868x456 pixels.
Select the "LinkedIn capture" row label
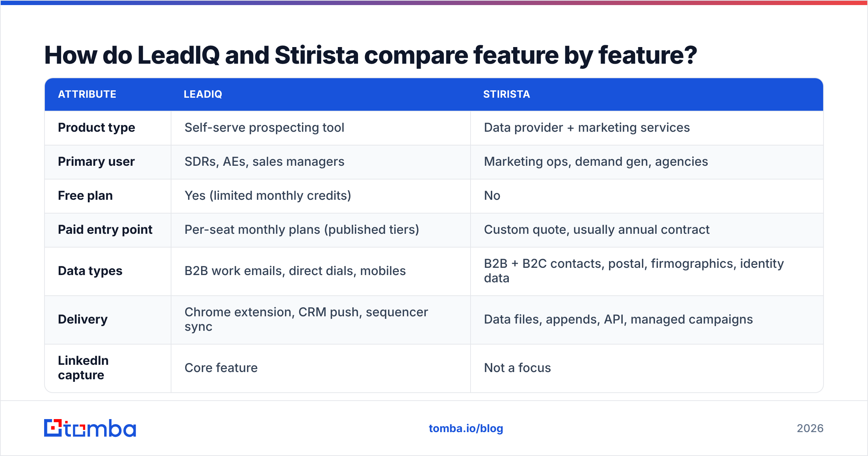pos(84,368)
